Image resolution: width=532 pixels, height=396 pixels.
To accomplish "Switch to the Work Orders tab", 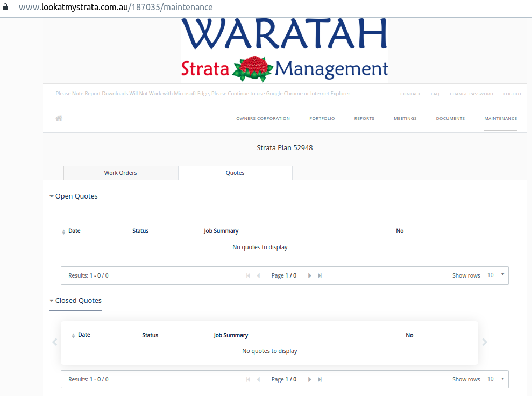I will point(120,173).
